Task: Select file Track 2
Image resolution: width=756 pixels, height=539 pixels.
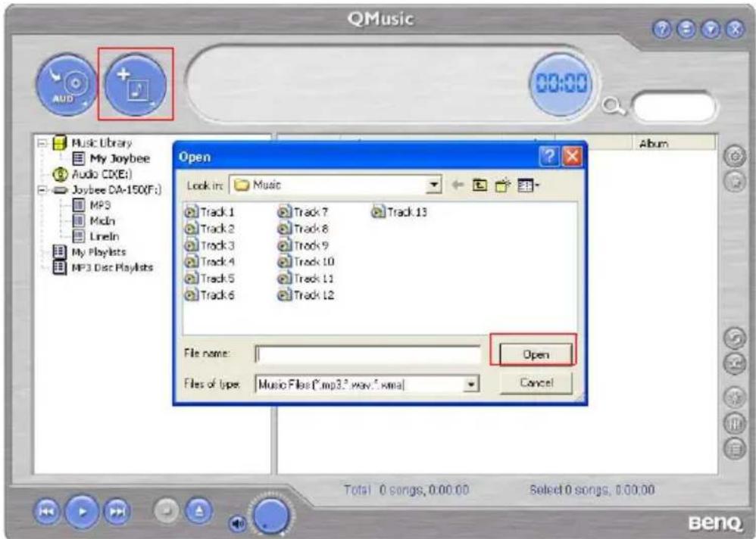Action: point(211,229)
